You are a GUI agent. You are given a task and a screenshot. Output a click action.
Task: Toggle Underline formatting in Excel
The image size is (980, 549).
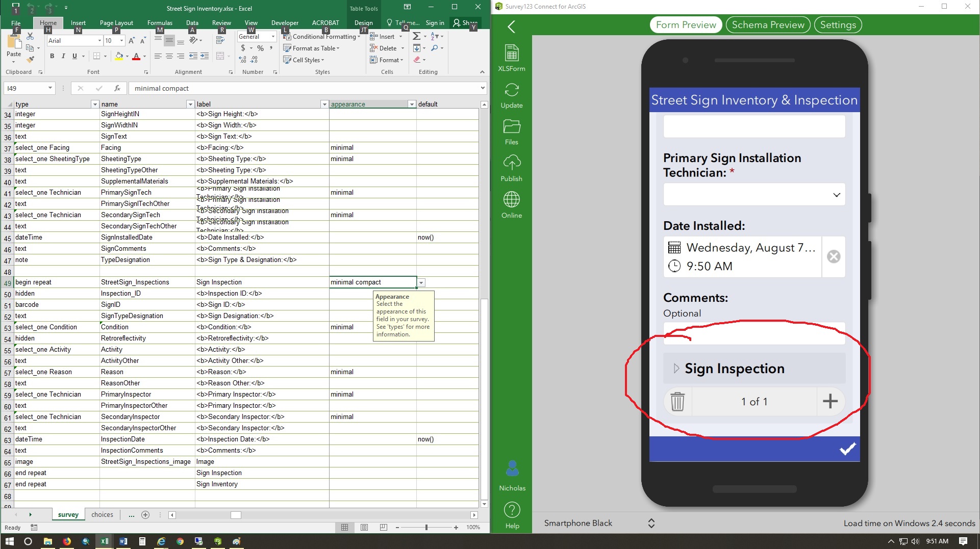(74, 56)
